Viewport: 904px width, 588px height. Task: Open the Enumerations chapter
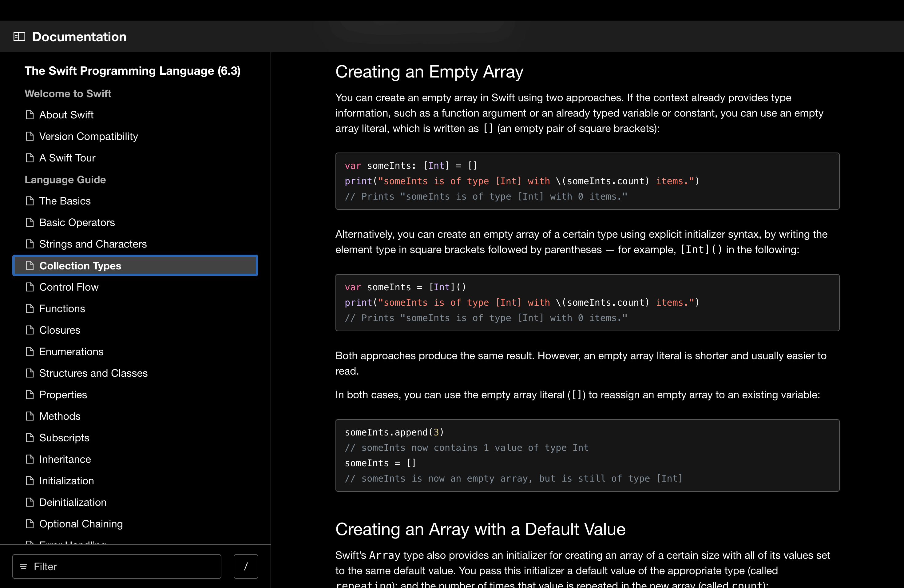pos(71,352)
